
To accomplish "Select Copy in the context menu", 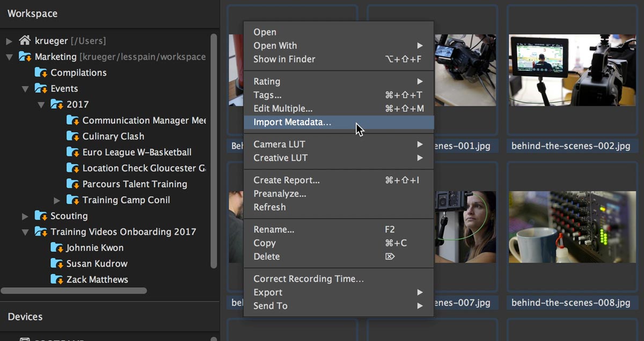I will pos(339,243).
